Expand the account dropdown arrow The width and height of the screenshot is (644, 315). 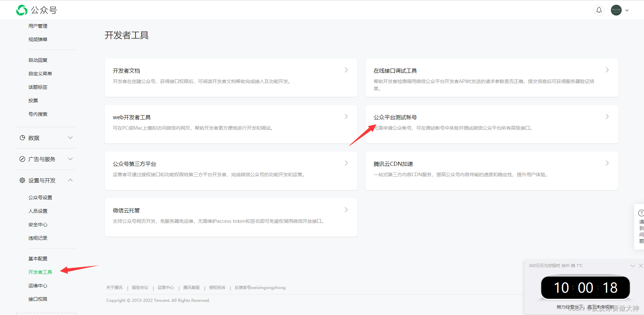pos(627,10)
